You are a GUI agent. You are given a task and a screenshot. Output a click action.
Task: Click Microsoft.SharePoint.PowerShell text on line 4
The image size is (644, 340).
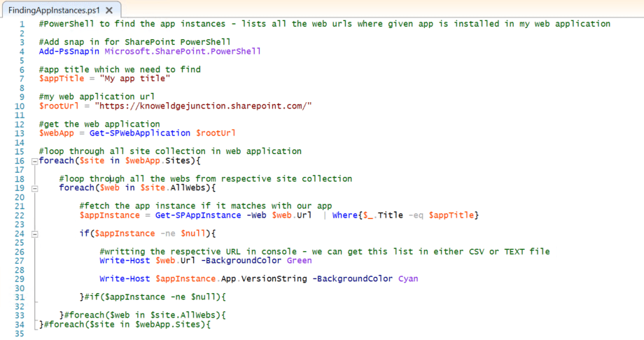pyautogui.click(x=183, y=51)
